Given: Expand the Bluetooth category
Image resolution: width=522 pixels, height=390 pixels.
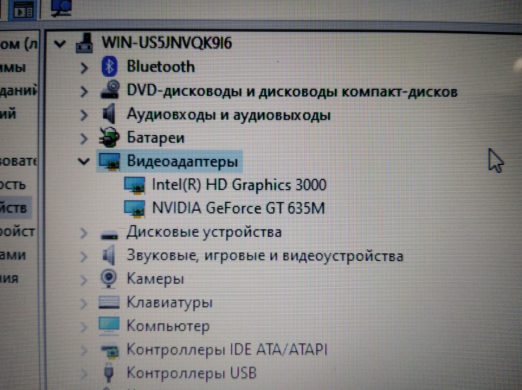Looking at the screenshot, I should pyautogui.click(x=84, y=68).
